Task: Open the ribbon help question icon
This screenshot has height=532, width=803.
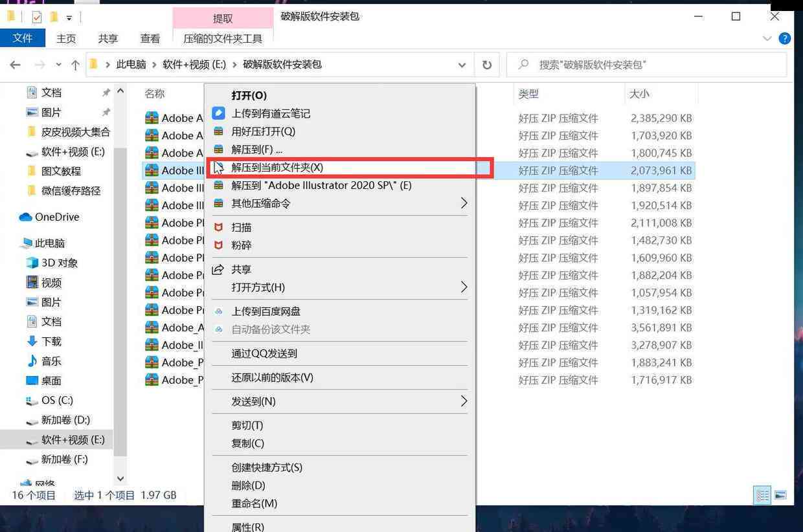Action: [785, 38]
